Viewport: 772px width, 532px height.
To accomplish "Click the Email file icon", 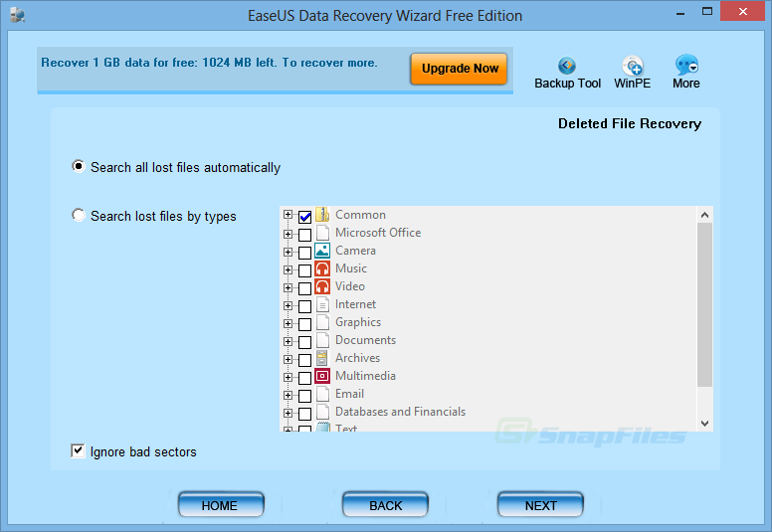I will (322, 394).
